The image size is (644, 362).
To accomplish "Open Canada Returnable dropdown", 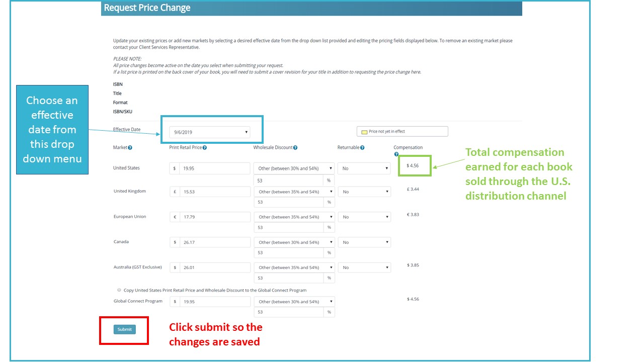I will tap(364, 242).
